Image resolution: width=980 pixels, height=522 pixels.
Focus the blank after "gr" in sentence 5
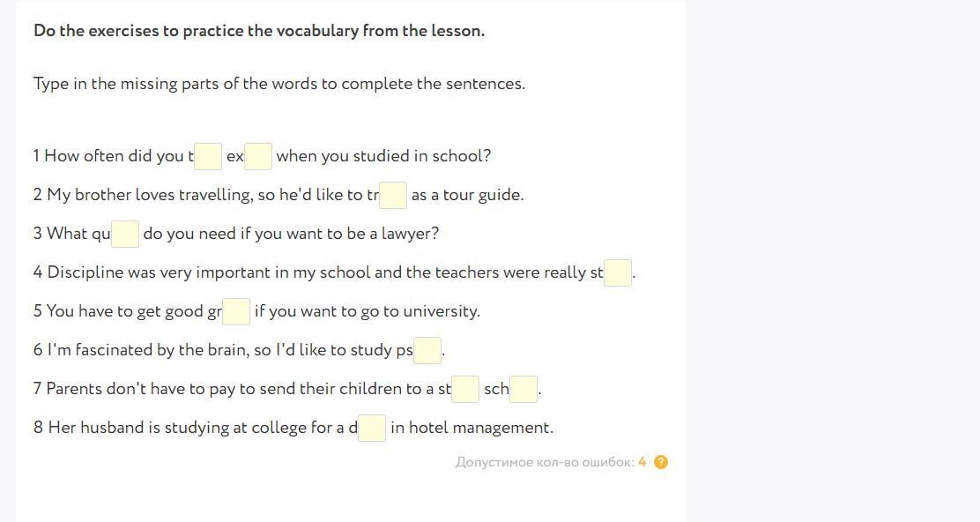click(x=236, y=312)
